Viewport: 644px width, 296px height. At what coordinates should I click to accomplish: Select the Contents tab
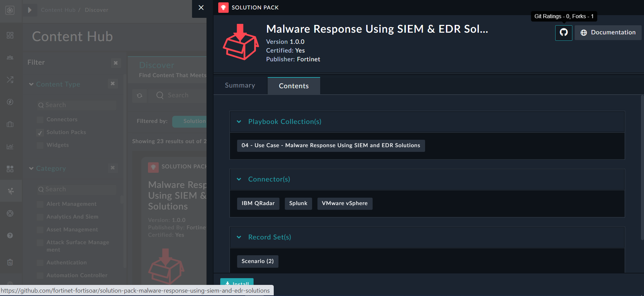pos(294,86)
